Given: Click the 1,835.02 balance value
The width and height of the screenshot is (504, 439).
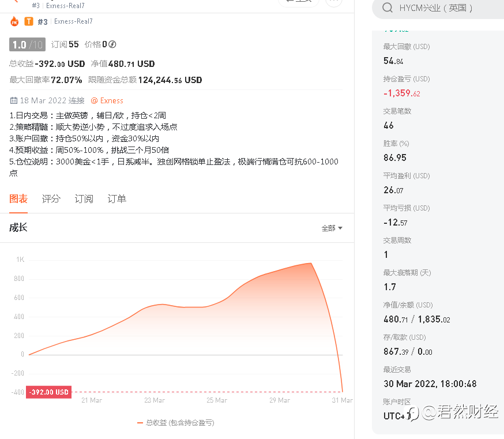Looking at the screenshot, I should click(x=434, y=320).
